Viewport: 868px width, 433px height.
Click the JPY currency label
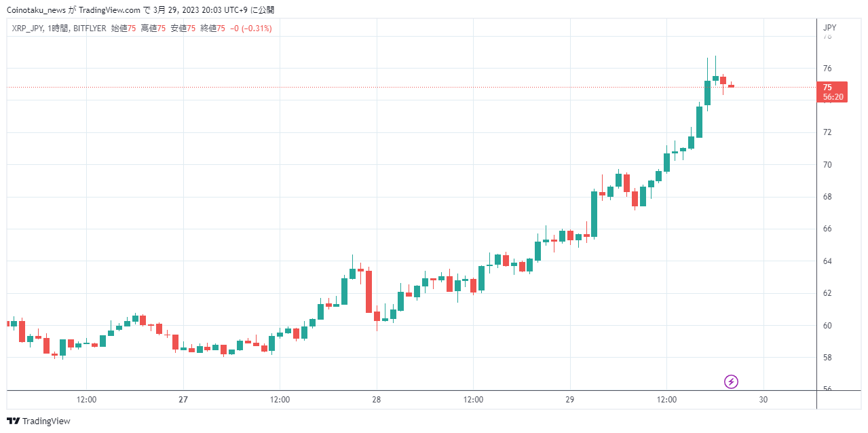[x=829, y=28]
